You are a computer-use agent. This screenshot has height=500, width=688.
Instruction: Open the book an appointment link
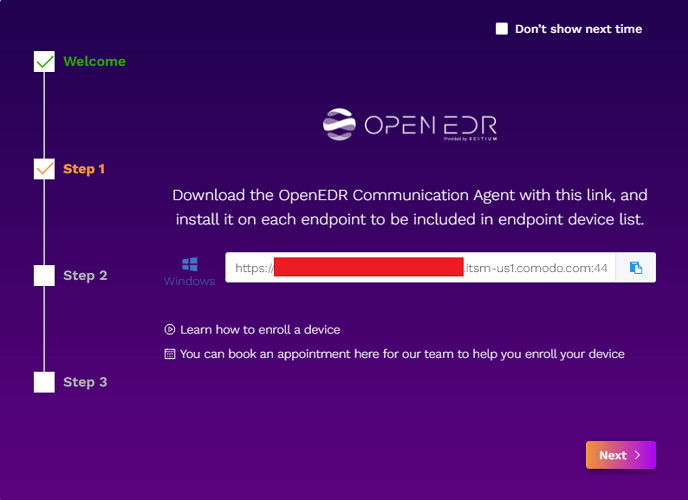coord(402,354)
